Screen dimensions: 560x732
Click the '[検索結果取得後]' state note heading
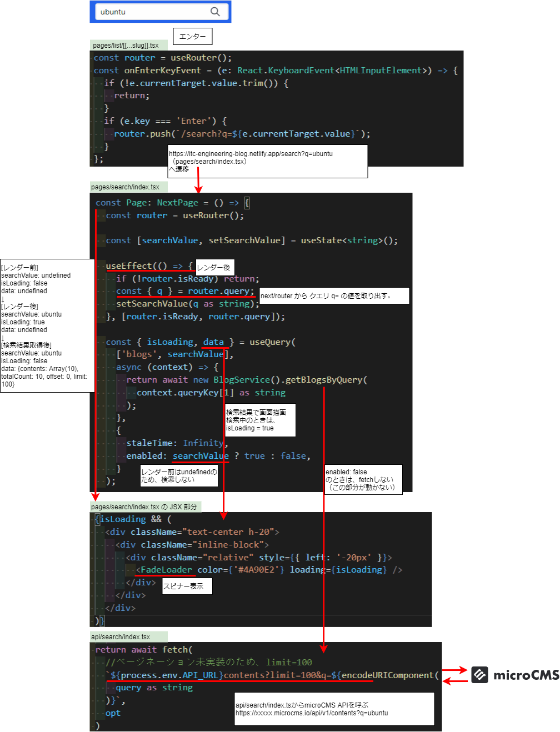[x=27, y=345]
